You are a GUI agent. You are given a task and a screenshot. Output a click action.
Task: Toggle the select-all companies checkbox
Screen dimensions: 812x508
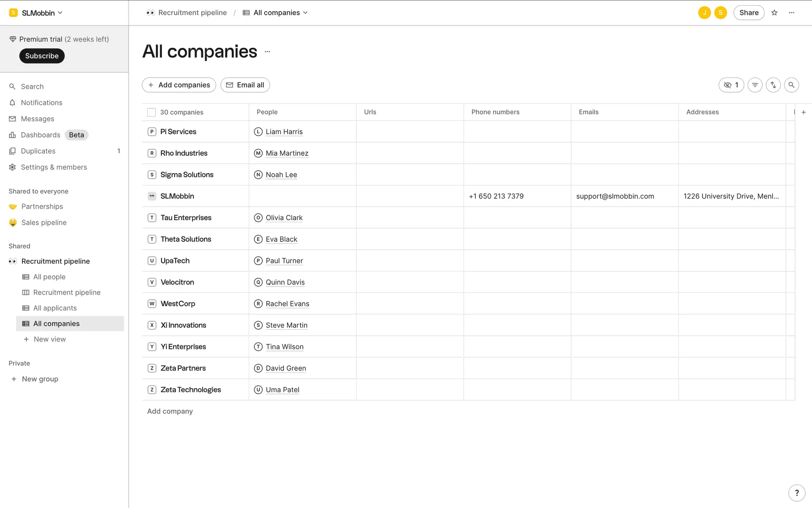click(x=151, y=112)
